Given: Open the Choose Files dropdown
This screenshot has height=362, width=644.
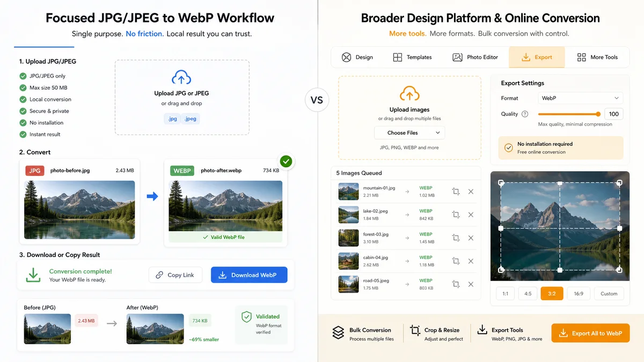Looking at the screenshot, I should point(409,132).
